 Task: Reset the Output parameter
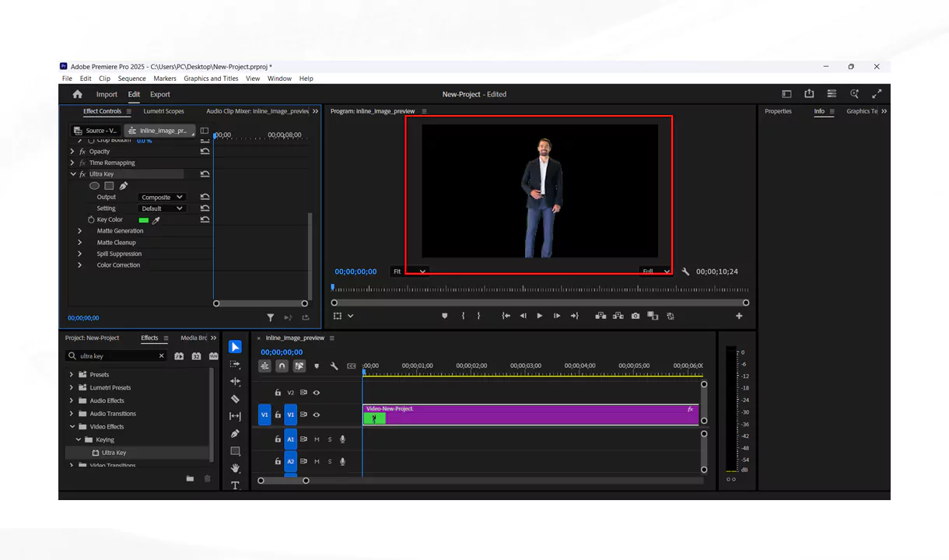(x=205, y=197)
